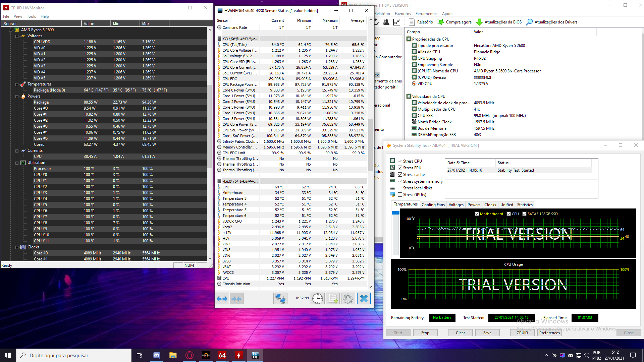The image size is (644, 362).
Task: Sort by HWMonitor Value column header
Action: tap(96, 24)
